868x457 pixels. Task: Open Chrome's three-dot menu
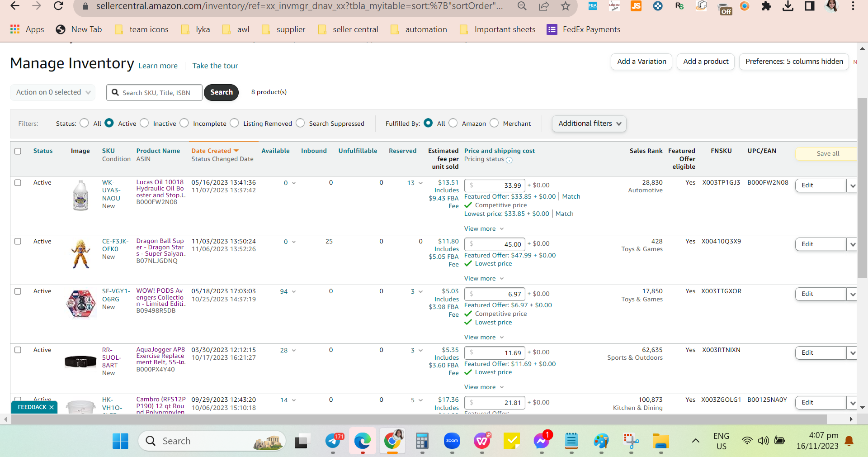pyautogui.click(x=853, y=6)
